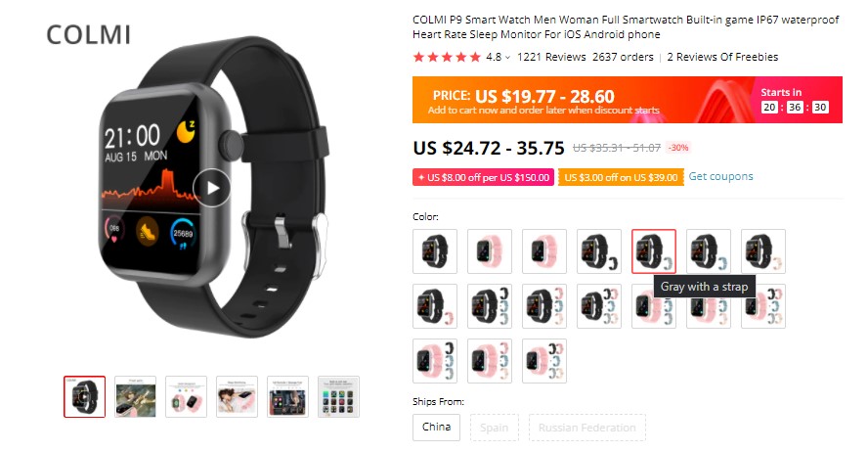The height and width of the screenshot is (452, 868).
Task: View the pink and black watches thumbnail
Action: (186, 396)
